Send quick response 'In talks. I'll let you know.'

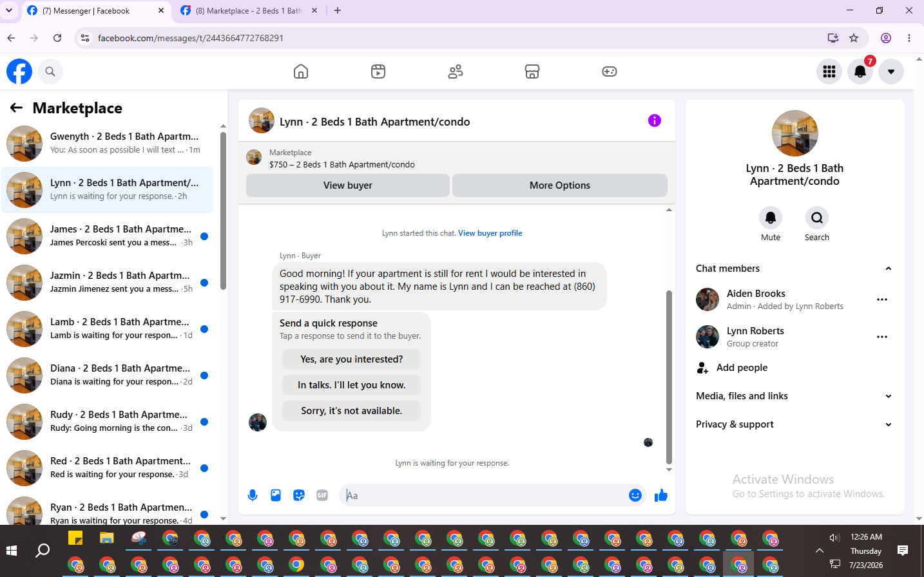352,385
